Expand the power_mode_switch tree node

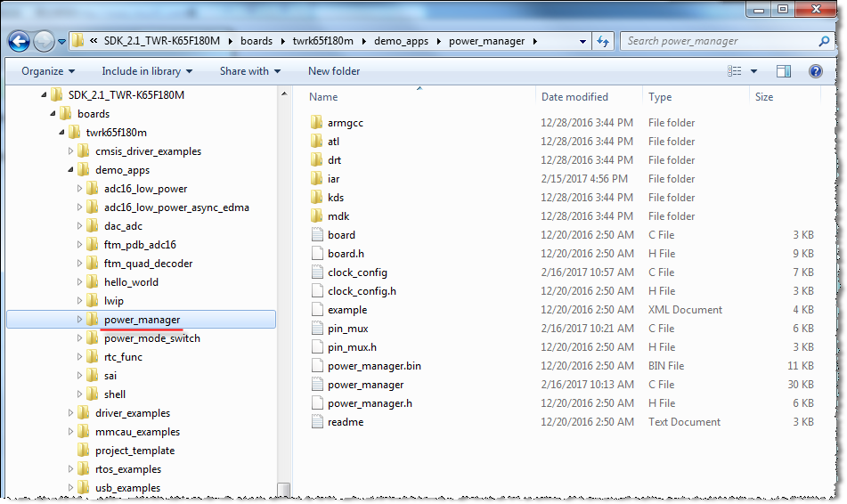point(79,338)
